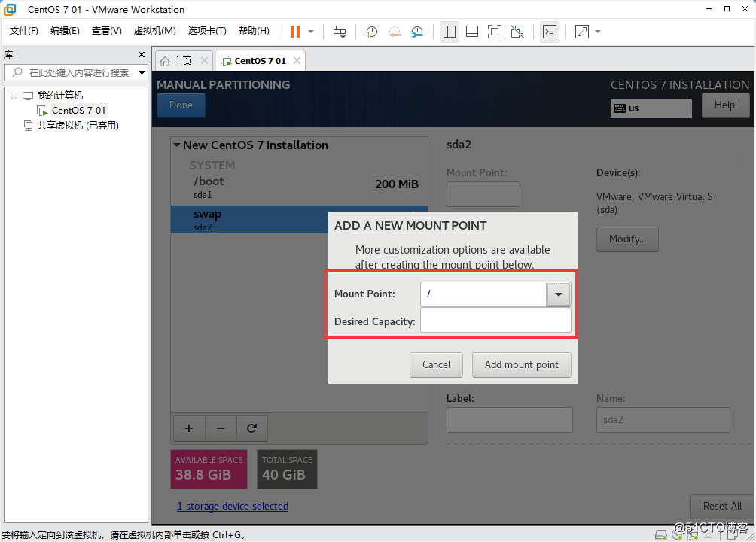
Task: Open the power options arrow next to pause
Action: coord(311,32)
